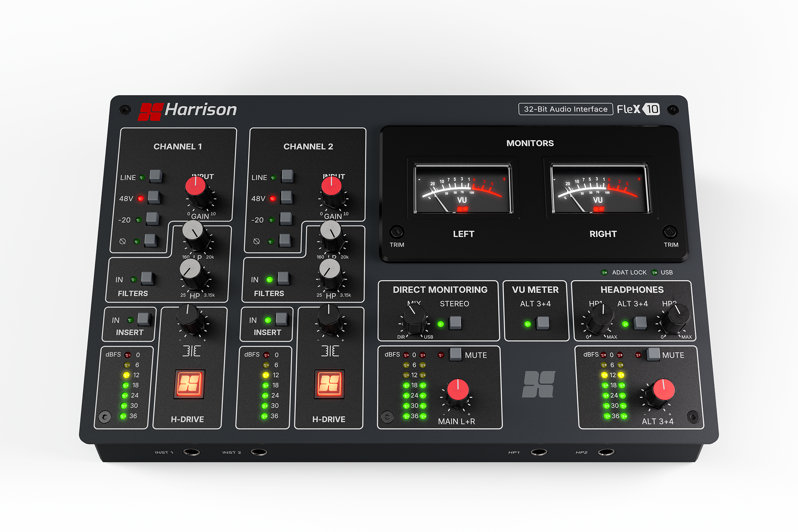Click the Channel 2 H-DRIVE illuminated logo button
The height and width of the screenshot is (532, 798).
[x=329, y=384]
